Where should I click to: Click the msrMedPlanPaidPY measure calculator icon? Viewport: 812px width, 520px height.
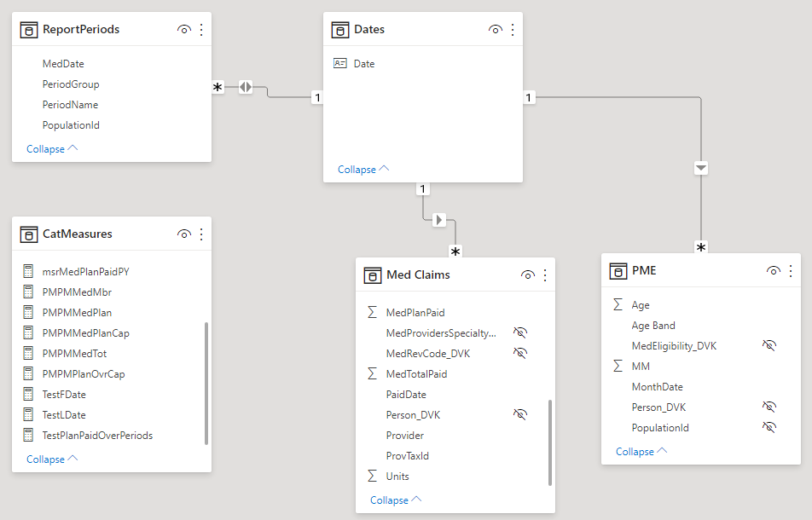pos(28,271)
